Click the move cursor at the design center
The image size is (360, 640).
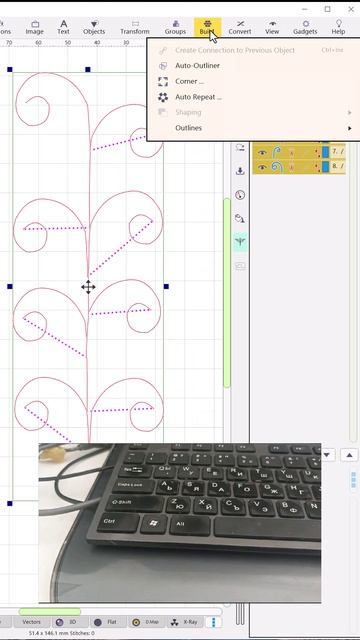pos(88,287)
